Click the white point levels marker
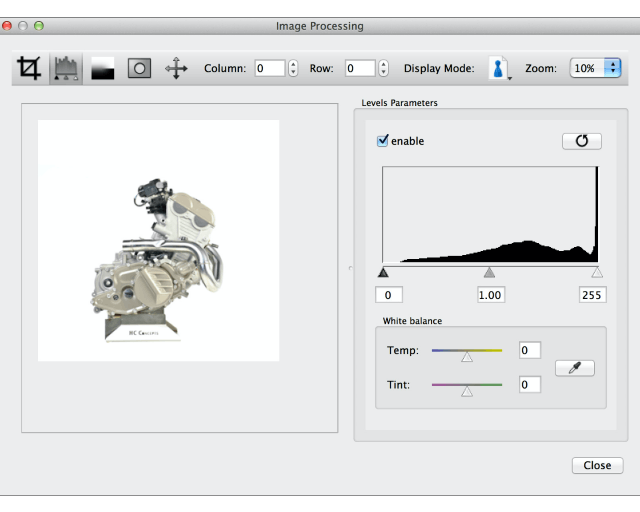This screenshot has height=512, width=640. point(597,272)
